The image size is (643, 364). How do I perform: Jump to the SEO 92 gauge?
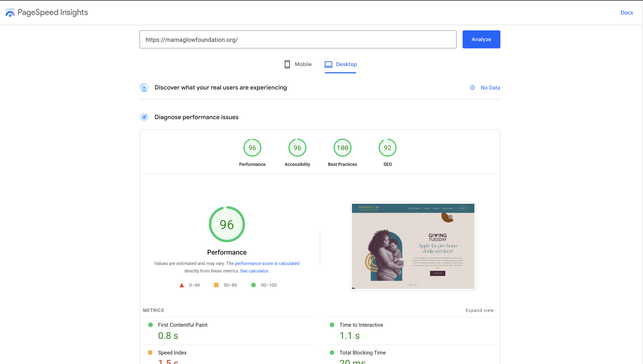[387, 148]
